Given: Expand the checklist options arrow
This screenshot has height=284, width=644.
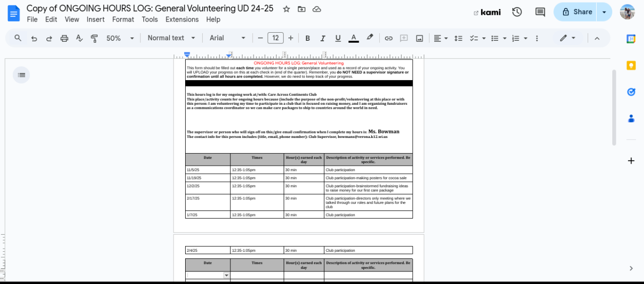Looking at the screenshot, I should [x=484, y=38].
